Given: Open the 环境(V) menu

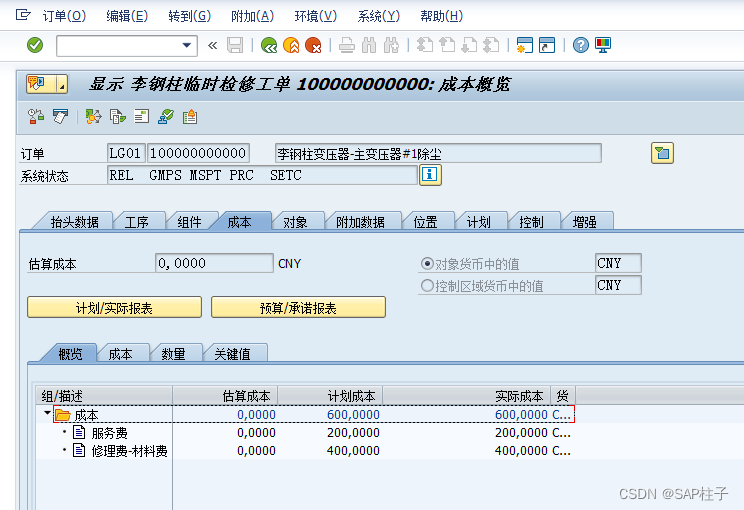Looking at the screenshot, I should point(316,17).
